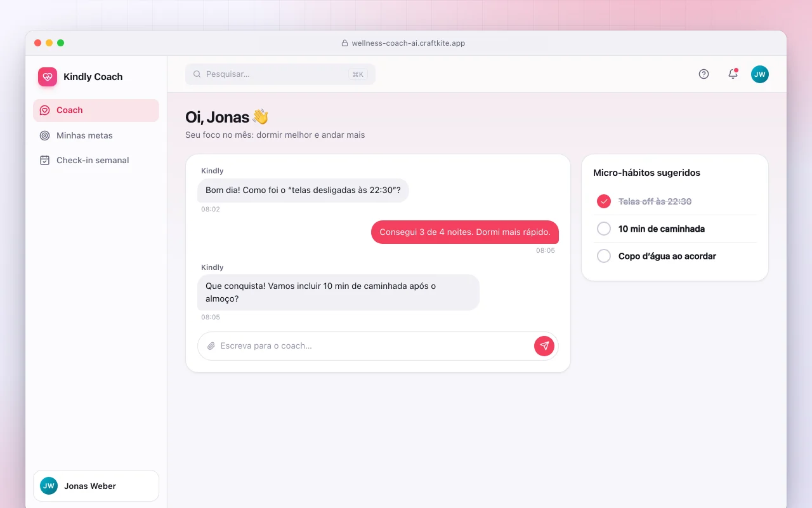Click the Kindly Coach heart logo icon
The width and height of the screenshot is (812, 508).
[x=48, y=77]
